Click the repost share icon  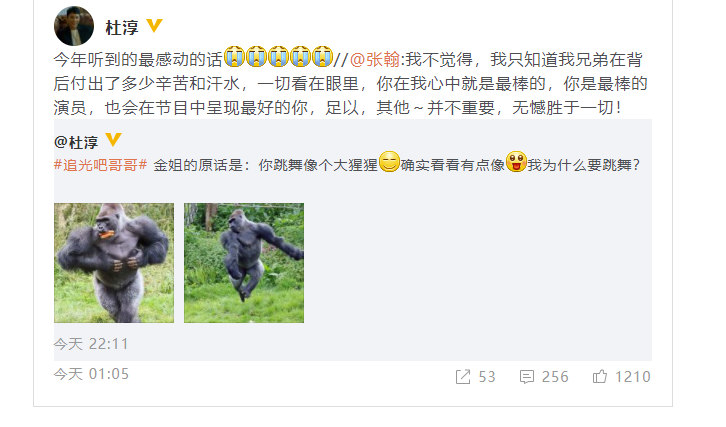[x=463, y=377]
